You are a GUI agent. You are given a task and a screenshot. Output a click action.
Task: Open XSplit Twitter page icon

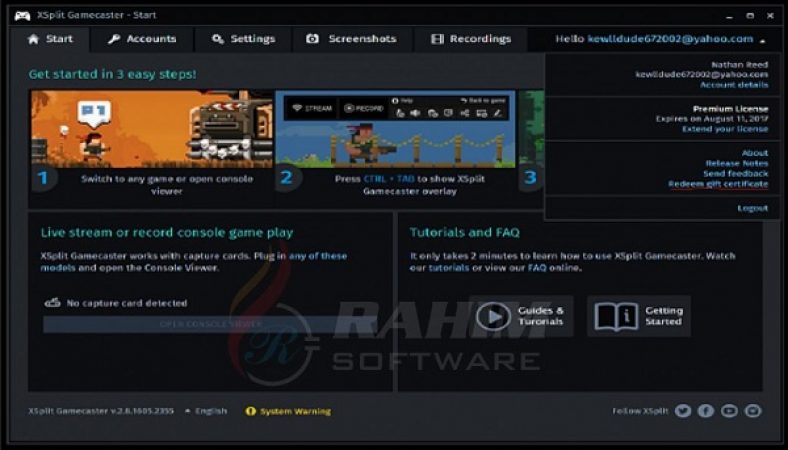[682, 411]
